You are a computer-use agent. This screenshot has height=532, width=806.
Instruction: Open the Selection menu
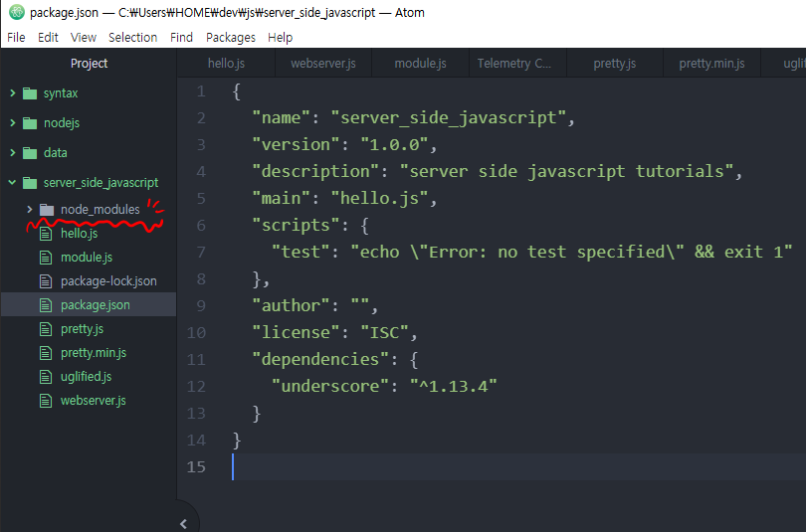pos(132,38)
